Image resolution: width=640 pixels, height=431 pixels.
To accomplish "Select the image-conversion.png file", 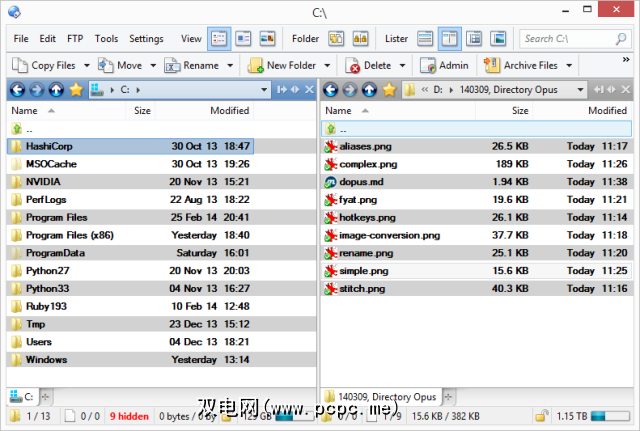I will coord(477,235).
